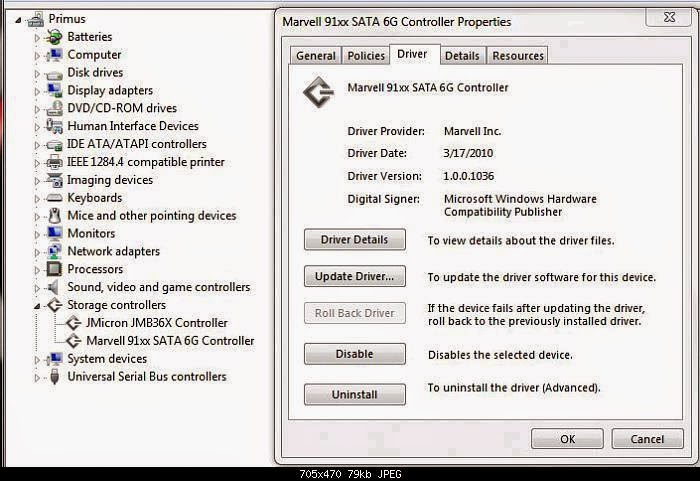Image resolution: width=700 pixels, height=481 pixels.
Task: Expand the Batteries node arrow
Action: 37,38
